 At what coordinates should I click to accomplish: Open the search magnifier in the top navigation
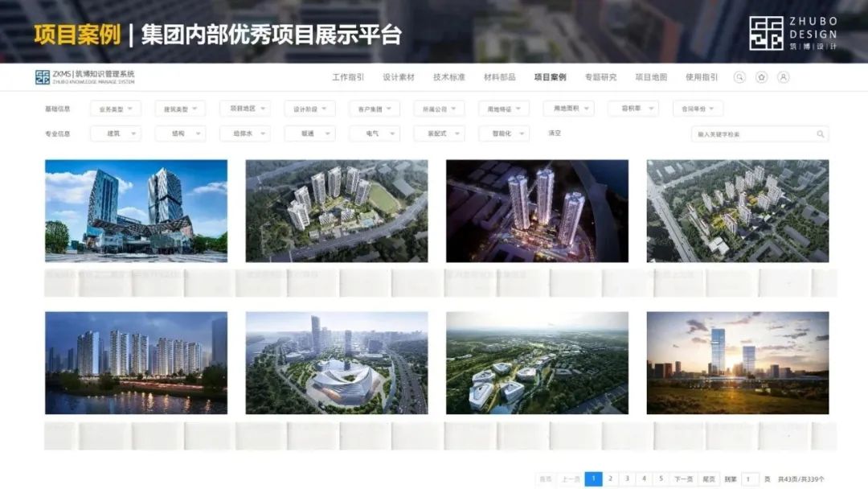point(739,78)
